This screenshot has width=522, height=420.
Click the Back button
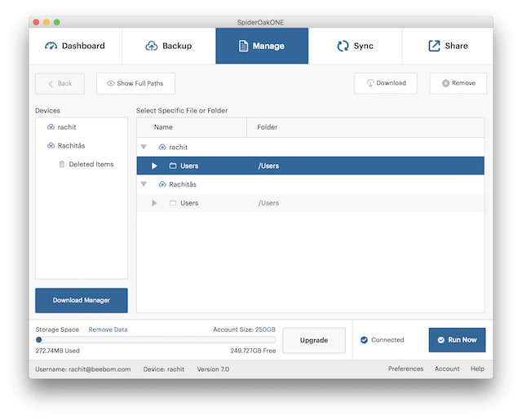click(60, 83)
